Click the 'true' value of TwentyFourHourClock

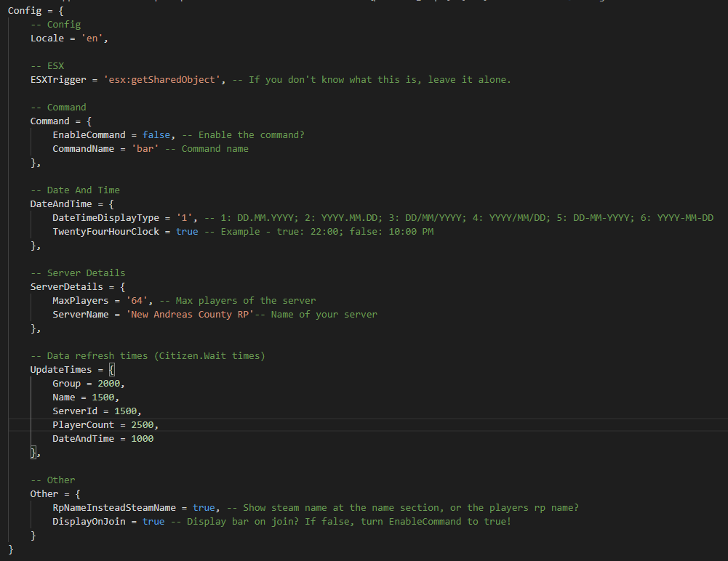pyautogui.click(x=187, y=231)
